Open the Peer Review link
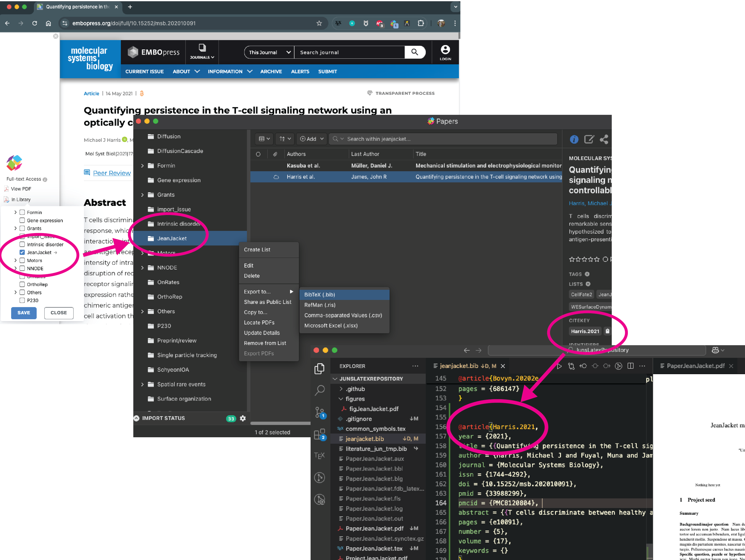 coord(111,173)
